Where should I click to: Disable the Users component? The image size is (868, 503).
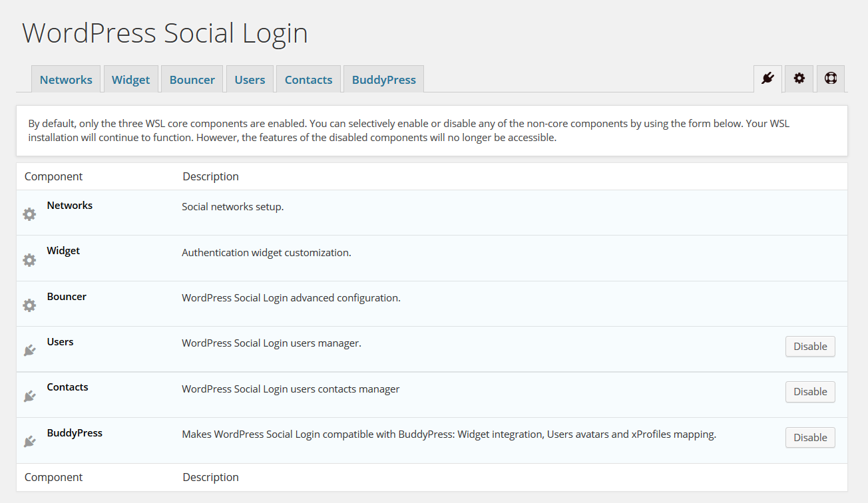pos(810,346)
